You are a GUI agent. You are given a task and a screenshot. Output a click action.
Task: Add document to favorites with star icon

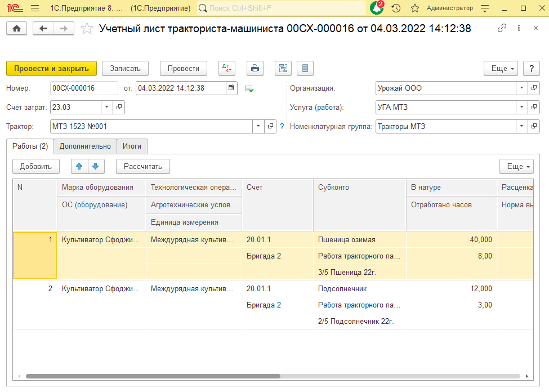coord(87,29)
